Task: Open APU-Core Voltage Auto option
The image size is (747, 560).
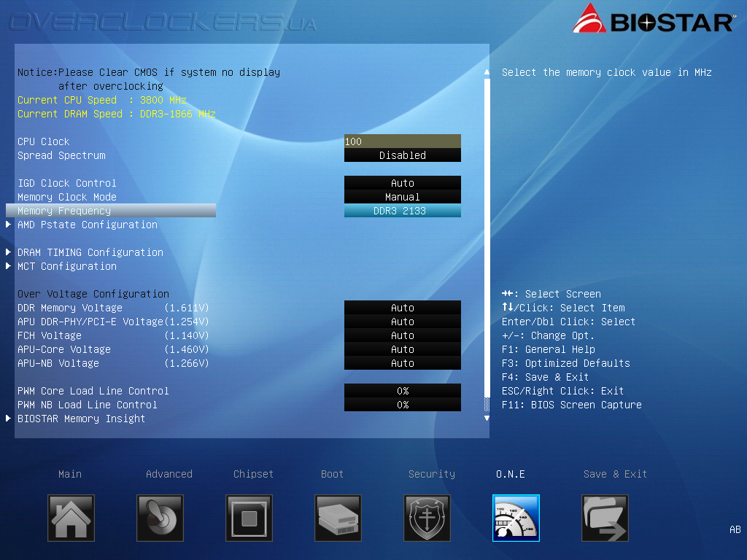Action: tap(403, 349)
